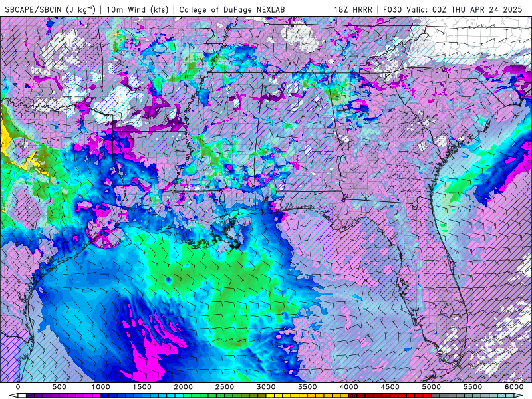Image resolution: width=532 pixels, height=399 pixels.
Task: Click the red section of the colorbar
Action: tap(390, 395)
